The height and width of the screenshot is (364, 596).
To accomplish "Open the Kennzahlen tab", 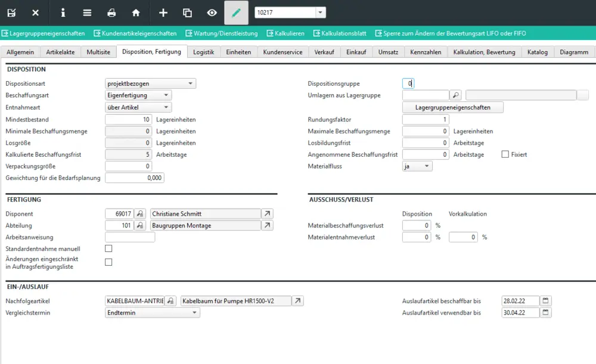I will coord(426,52).
